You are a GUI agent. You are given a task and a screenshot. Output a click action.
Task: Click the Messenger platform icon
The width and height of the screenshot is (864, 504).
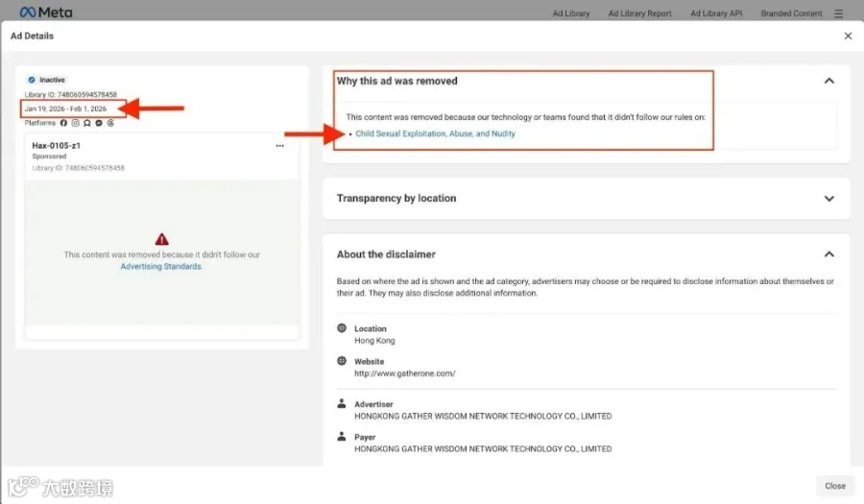tap(99, 123)
